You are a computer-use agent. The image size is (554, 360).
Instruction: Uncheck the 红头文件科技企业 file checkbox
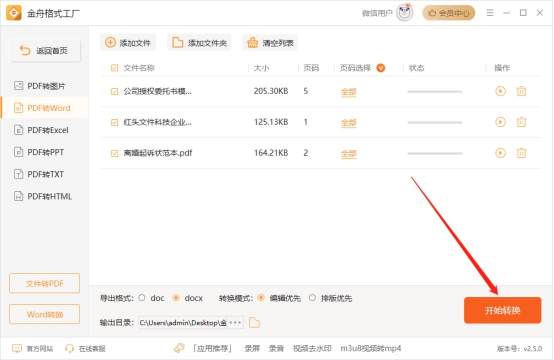tap(114, 122)
